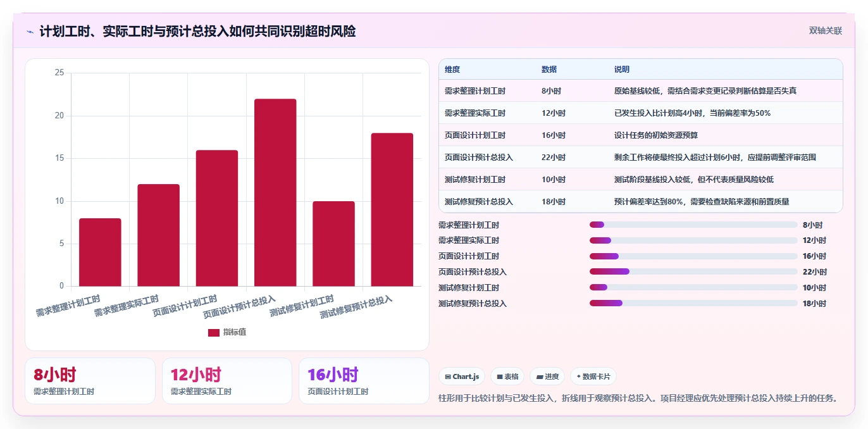
Task: Click the 页面设计预计总投入 progress bar
Action: [693, 271]
